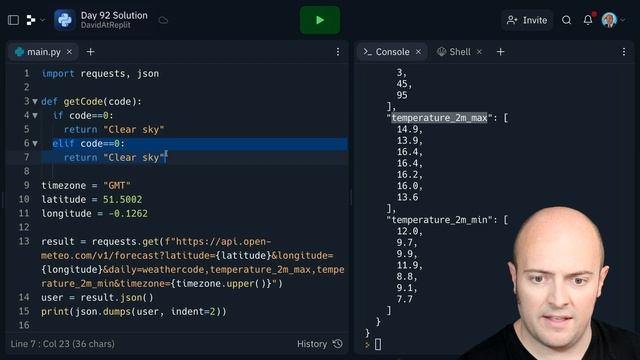Add a new tab in console pane
640x360 pixels.
500,52
